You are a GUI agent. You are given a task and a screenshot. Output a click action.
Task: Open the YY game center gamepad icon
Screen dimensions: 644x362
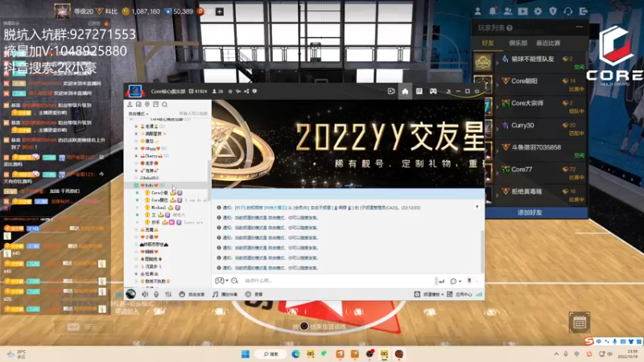(433, 91)
